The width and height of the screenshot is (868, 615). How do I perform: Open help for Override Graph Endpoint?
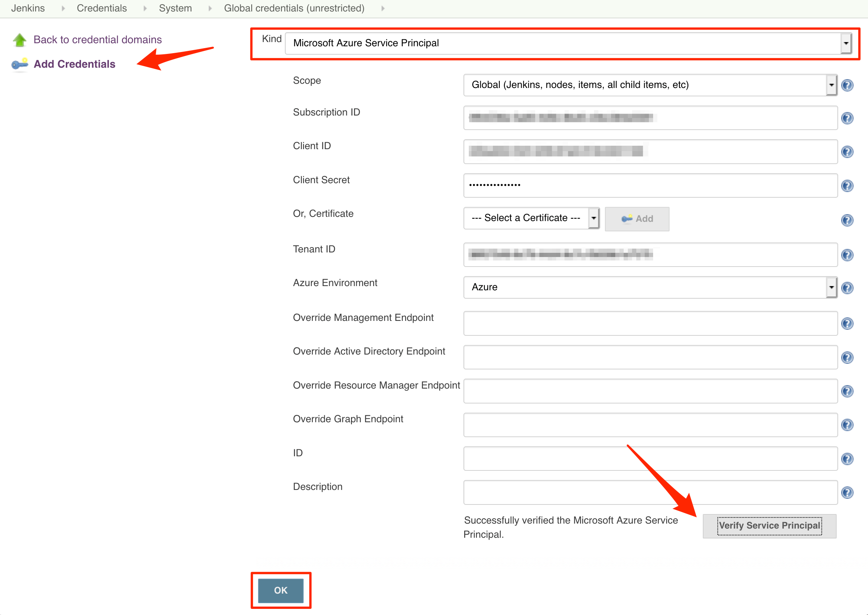click(847, 425)
